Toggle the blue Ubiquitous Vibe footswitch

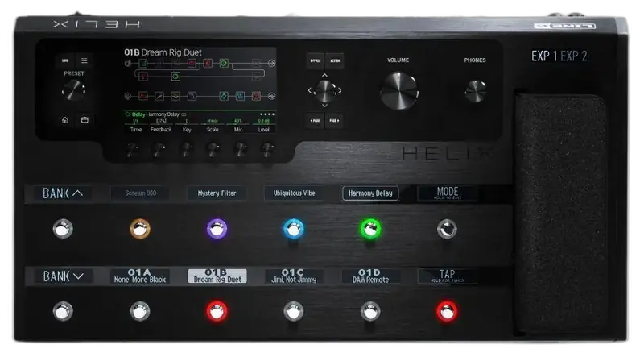click(x=294, y=229)
